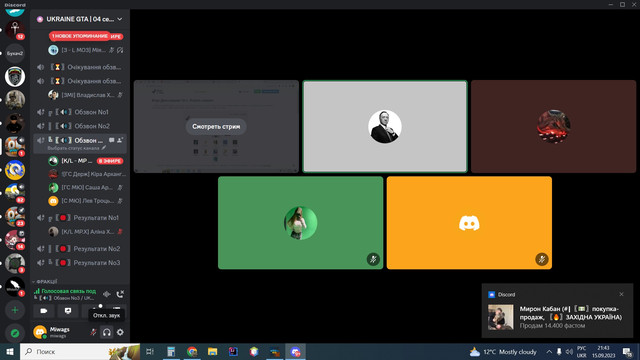Invite people icon on current Обзвон channel
Viewport: 640px width, 360px height.
pos(120,140)
